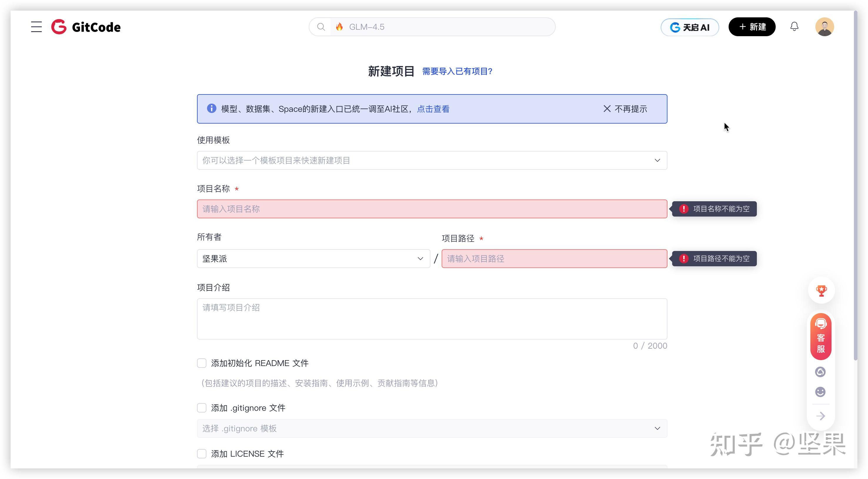
Task: Click the trophy activity icon on the right
Action: pyautogui.click(x=821, y=290)
